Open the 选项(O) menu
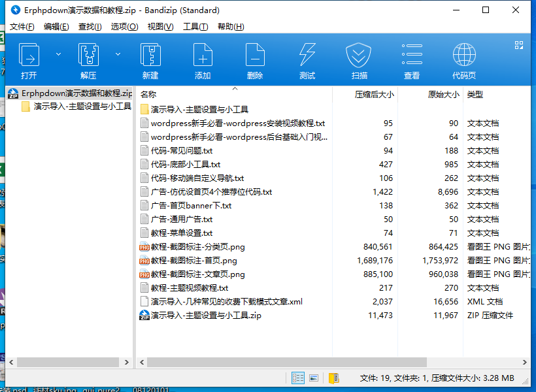This screenshot has height=392, width=536. tap(124, 27)
